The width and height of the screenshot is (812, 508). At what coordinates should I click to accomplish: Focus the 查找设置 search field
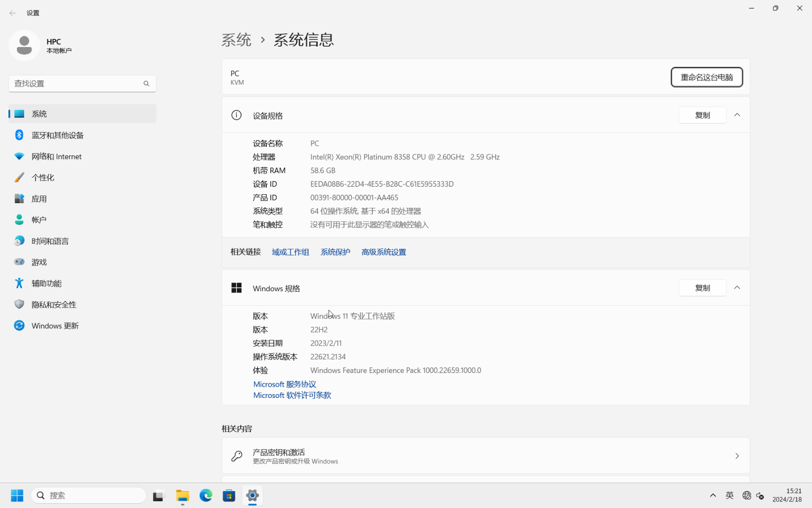pos(82,84)
